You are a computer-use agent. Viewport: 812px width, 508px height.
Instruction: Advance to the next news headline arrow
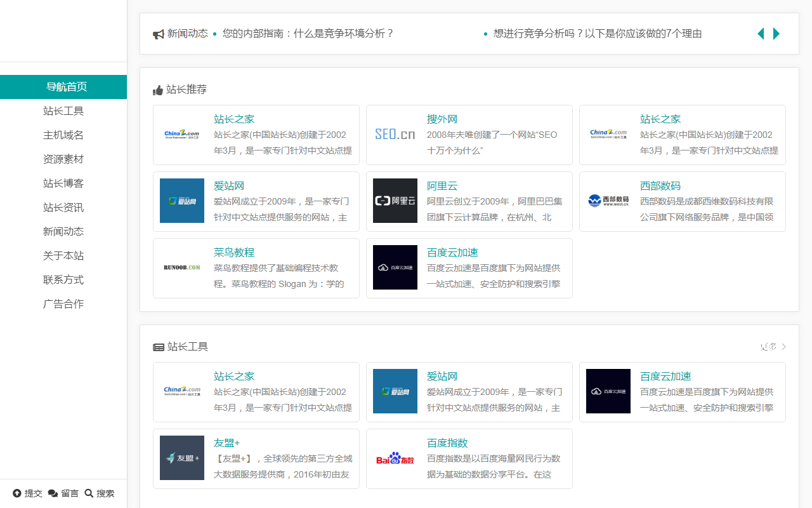tap(776, 34)
